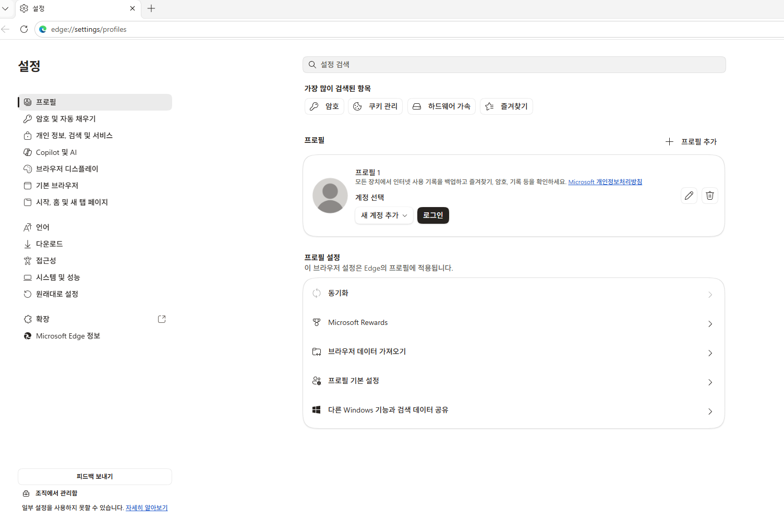Open the 새 계정 추가 dropdown

point(384,215)
